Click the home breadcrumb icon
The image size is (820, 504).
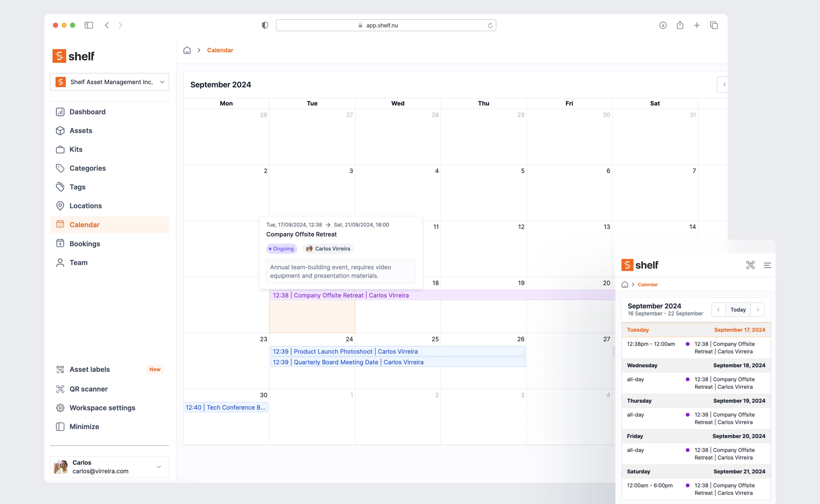click(187, 50)
